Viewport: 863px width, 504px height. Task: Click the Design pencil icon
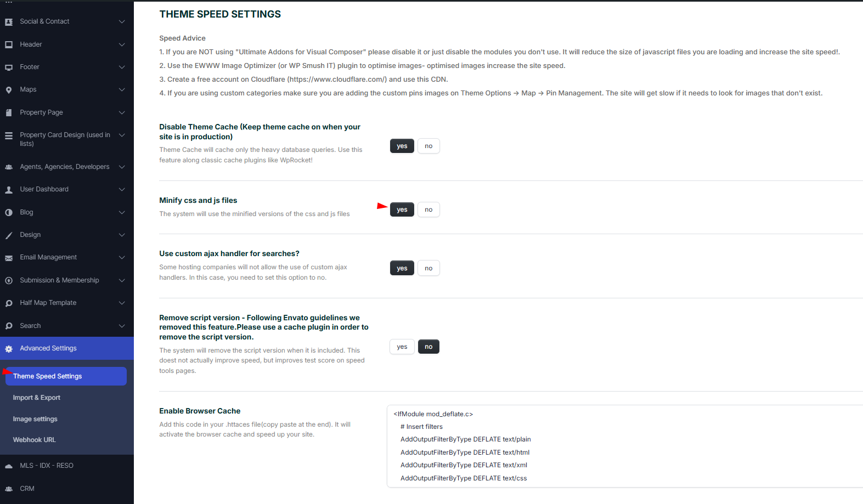tap(9, 235)
